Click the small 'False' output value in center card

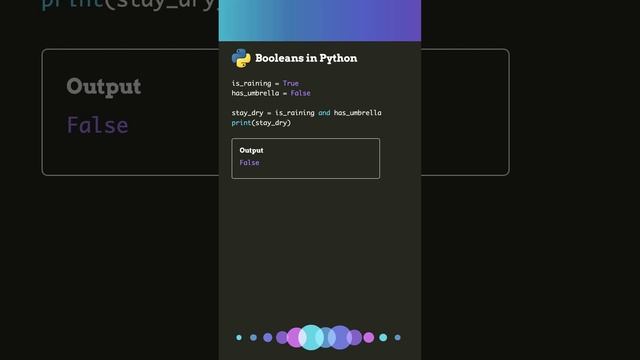[x=249, y=162]
